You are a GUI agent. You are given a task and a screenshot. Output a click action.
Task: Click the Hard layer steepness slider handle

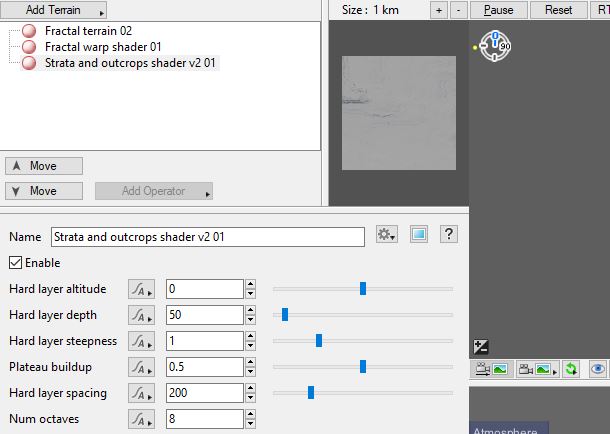[319, 341]
